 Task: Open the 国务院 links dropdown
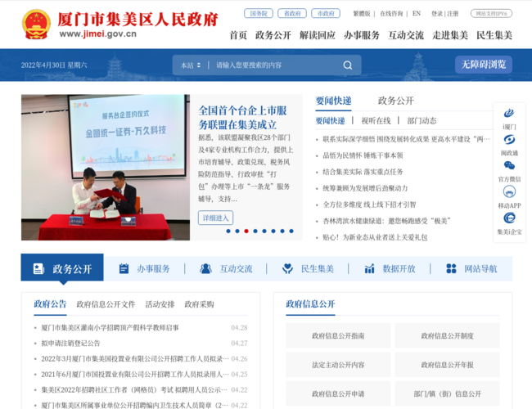(x=258, y=14)
